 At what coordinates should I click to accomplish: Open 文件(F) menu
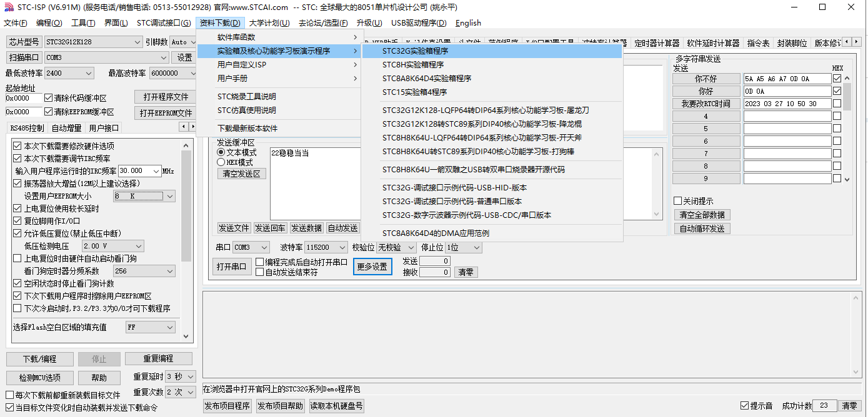(x=16, y=23)
